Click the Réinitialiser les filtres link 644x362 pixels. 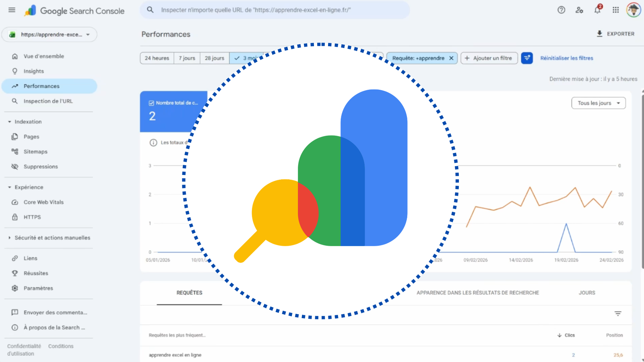[566, 58]
